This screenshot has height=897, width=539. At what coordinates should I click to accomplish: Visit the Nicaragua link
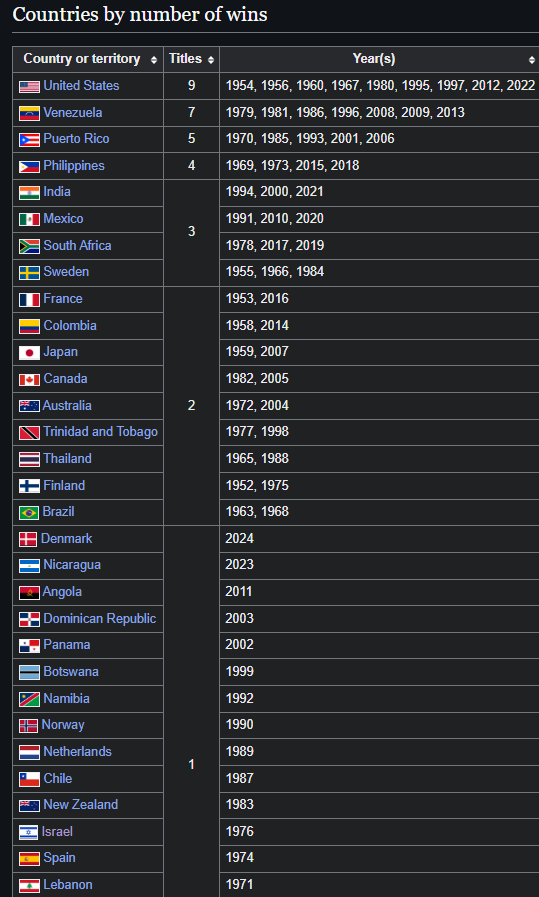click(72, 565)
